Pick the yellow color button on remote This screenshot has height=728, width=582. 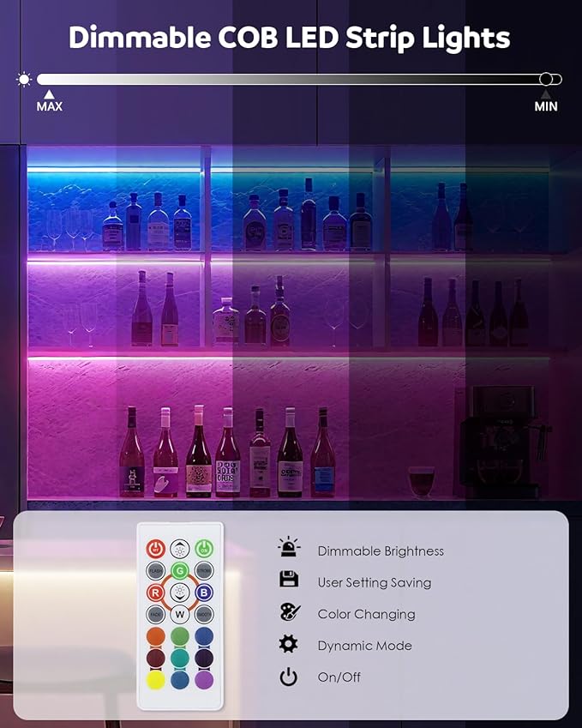click(156, 680)
